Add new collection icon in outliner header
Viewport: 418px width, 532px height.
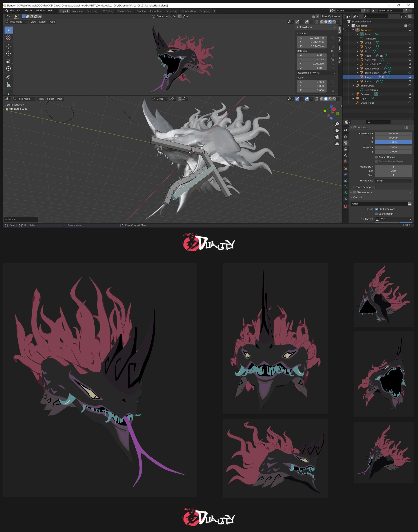coord(410,16)
